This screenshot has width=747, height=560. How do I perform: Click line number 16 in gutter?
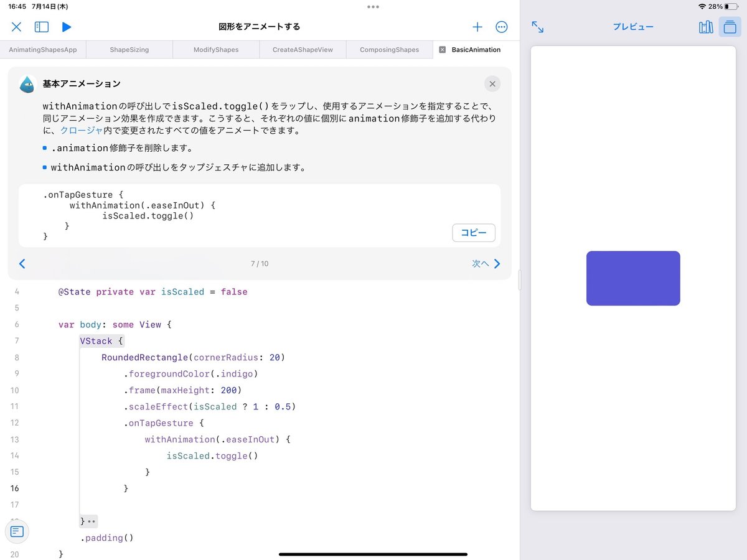14,488
